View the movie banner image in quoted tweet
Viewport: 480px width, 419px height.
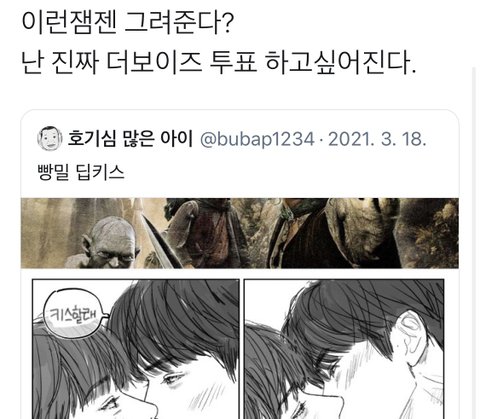point(240,233)
